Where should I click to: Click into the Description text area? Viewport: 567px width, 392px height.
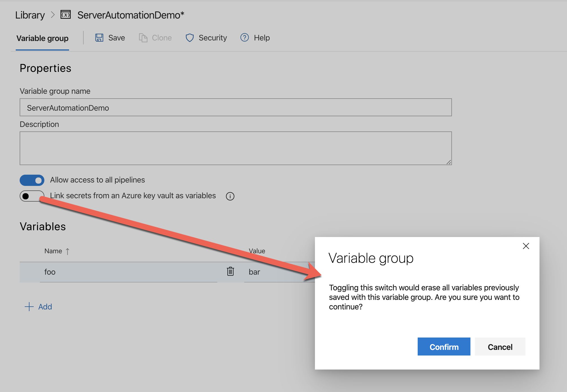pyautogui.click(x=235, y=148)
